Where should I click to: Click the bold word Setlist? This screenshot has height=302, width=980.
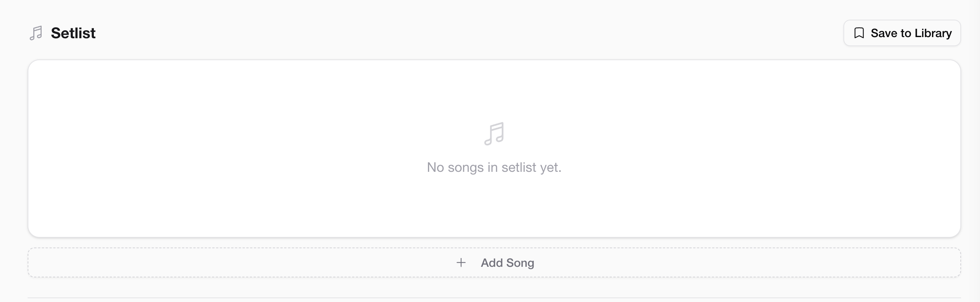coord(73,33)
